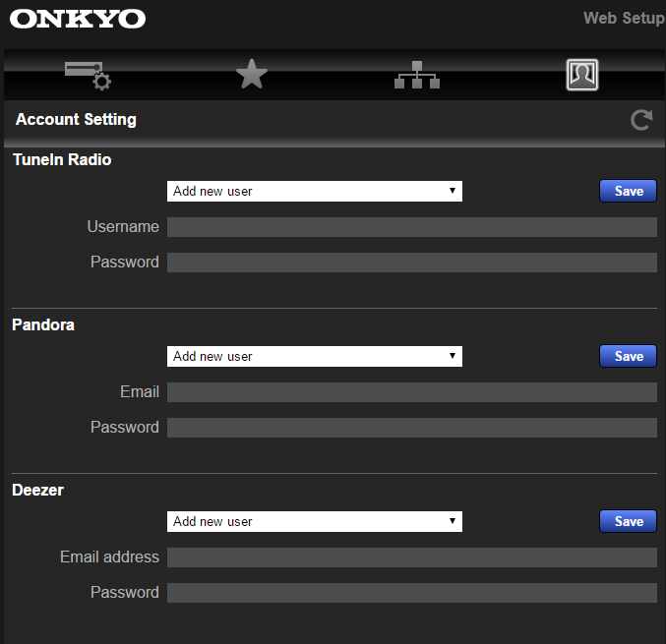Click the Pandora Password field
Screen dimensions: 666x644
[x=412, y=428]
